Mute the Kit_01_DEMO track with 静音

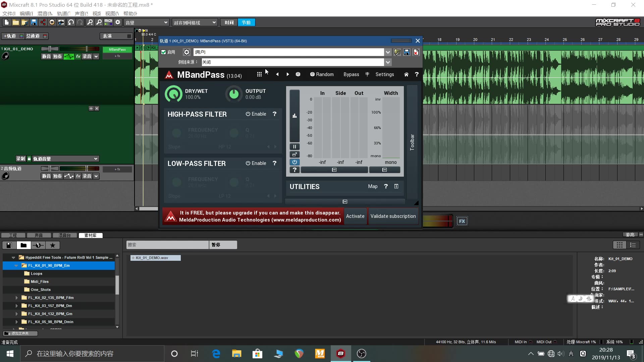[x=46, y=56]
